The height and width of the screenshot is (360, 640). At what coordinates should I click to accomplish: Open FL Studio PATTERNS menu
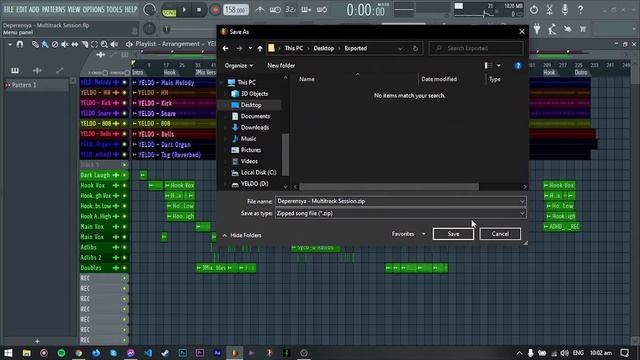pos(53,9)
